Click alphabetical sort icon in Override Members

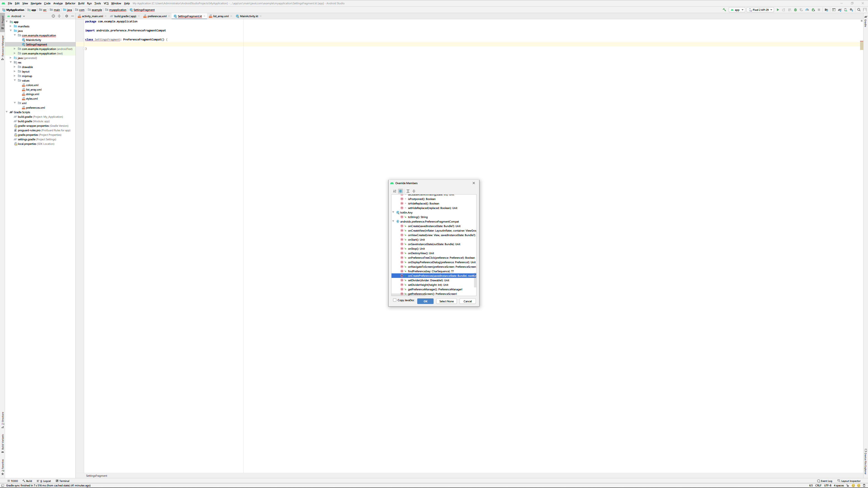coord(395,191)
